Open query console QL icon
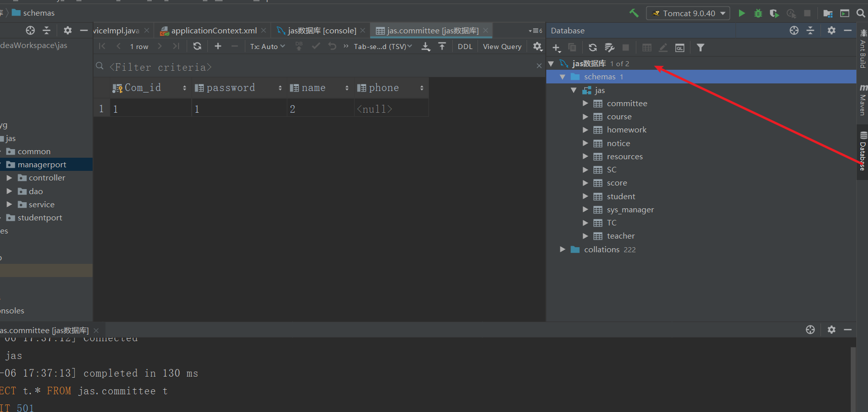 (680, 48)
